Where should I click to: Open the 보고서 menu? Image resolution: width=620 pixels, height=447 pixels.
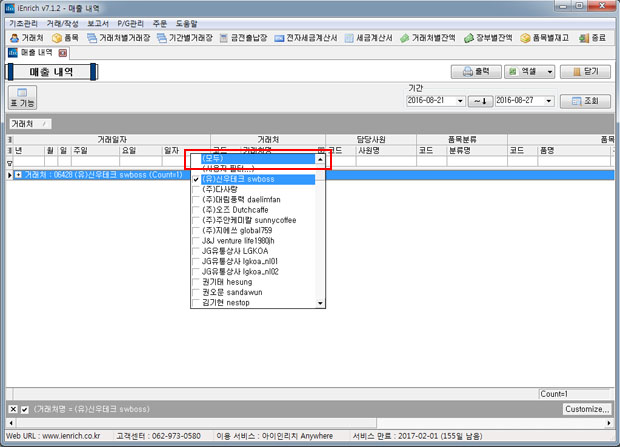click(x=98, y=22)
